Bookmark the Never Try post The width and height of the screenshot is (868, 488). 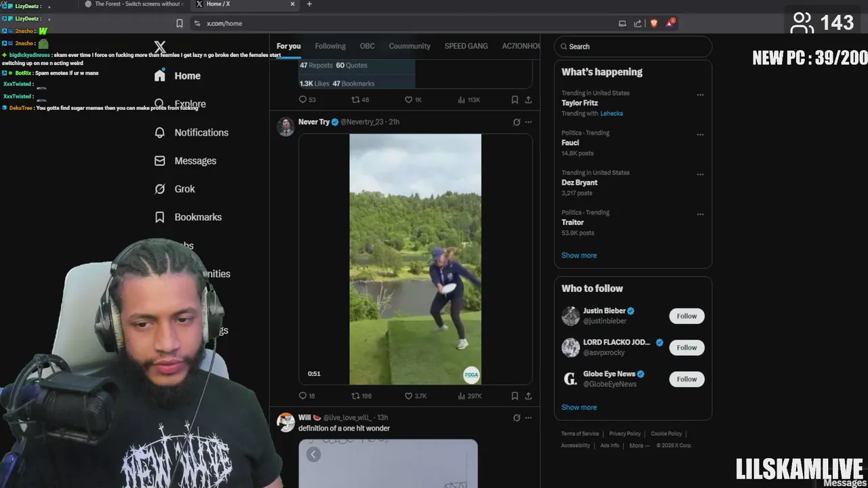click(515, 396)
